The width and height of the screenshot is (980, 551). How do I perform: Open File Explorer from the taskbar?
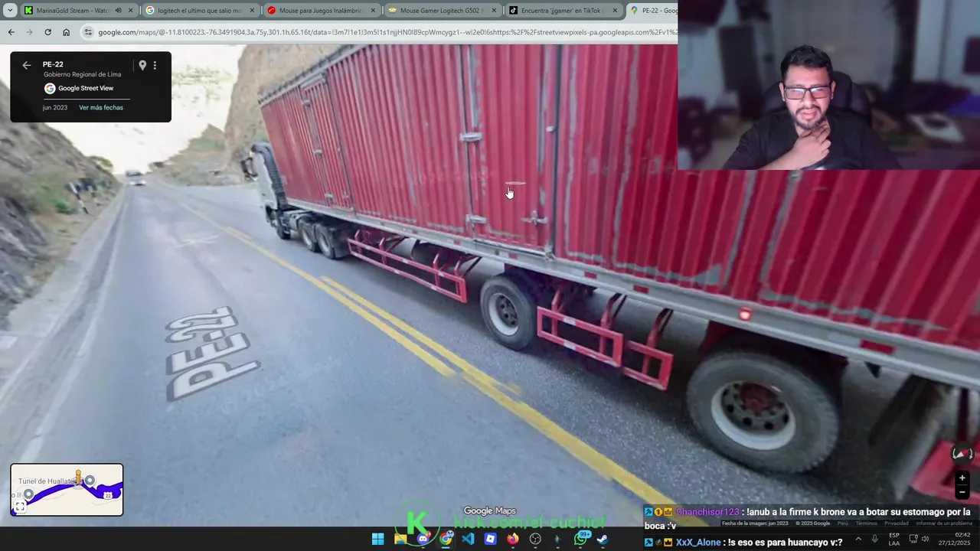pos(400,539)
